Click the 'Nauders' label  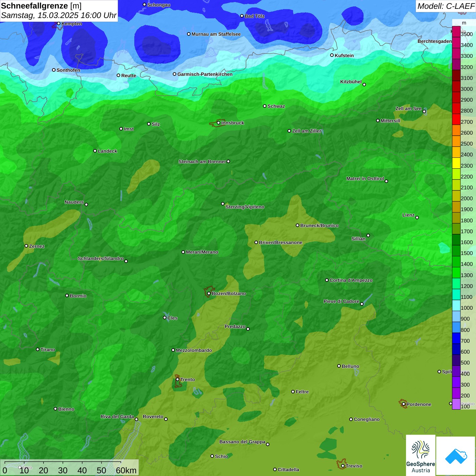tap(74, 202)
